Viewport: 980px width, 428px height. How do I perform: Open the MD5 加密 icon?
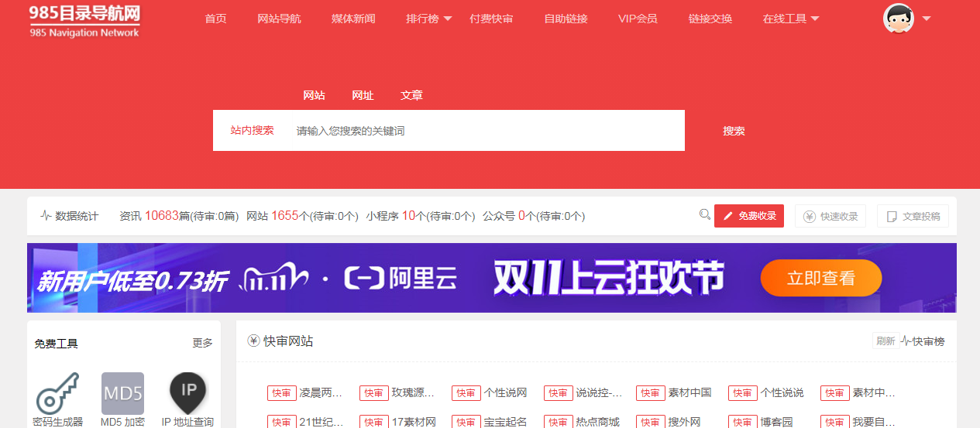pos(122,392)
